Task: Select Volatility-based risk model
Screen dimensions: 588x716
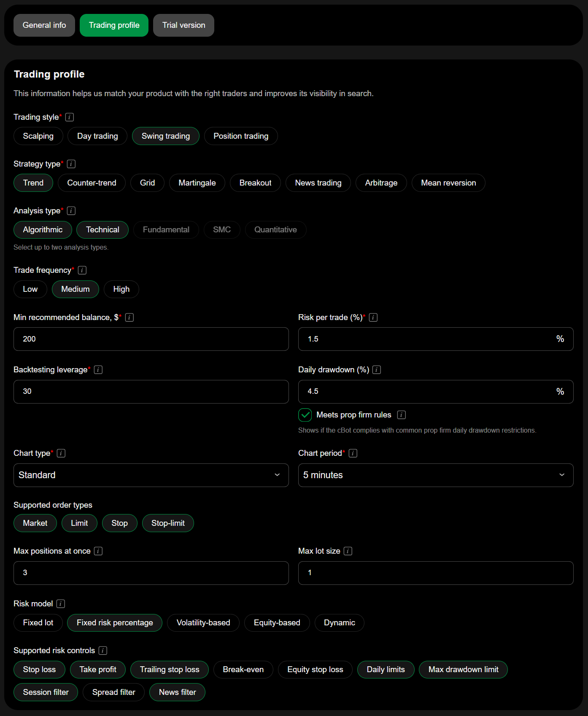Action: click(203, 623)
